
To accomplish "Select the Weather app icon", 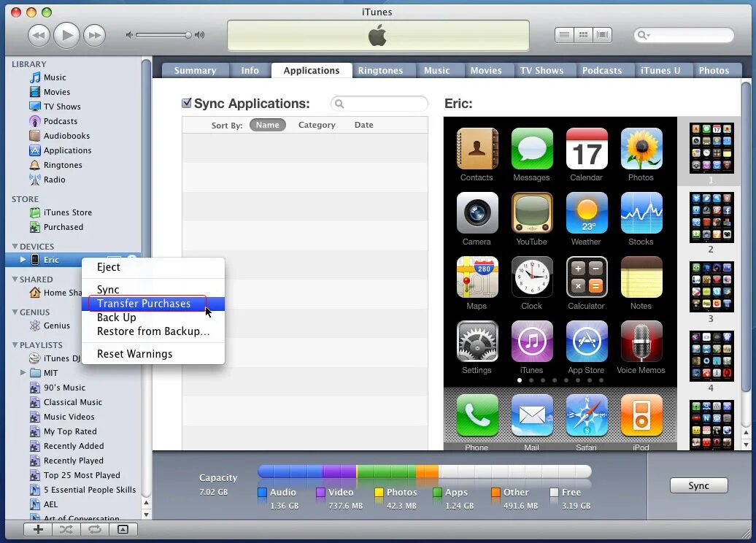I will (x=587, y=212).
